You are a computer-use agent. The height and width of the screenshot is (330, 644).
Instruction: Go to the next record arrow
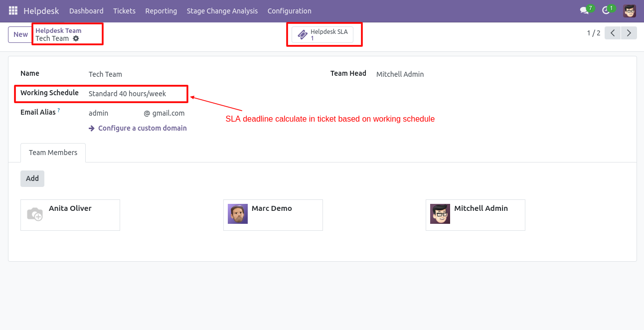pyautogui.click(x=629, y=33)
